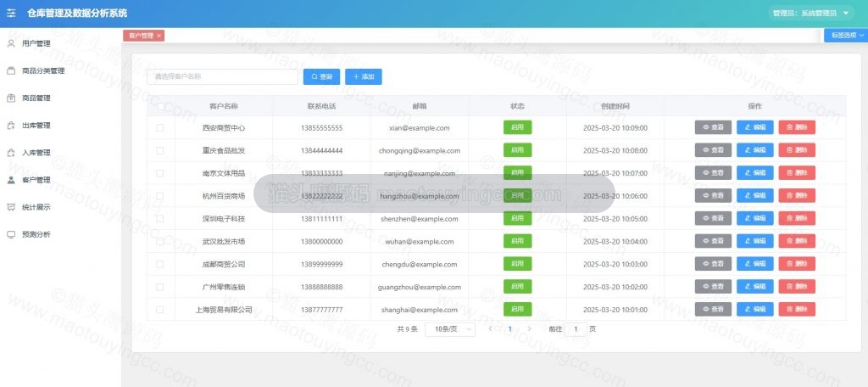Go to previous page arrow
868x387 pixels.
pos(490,328)
